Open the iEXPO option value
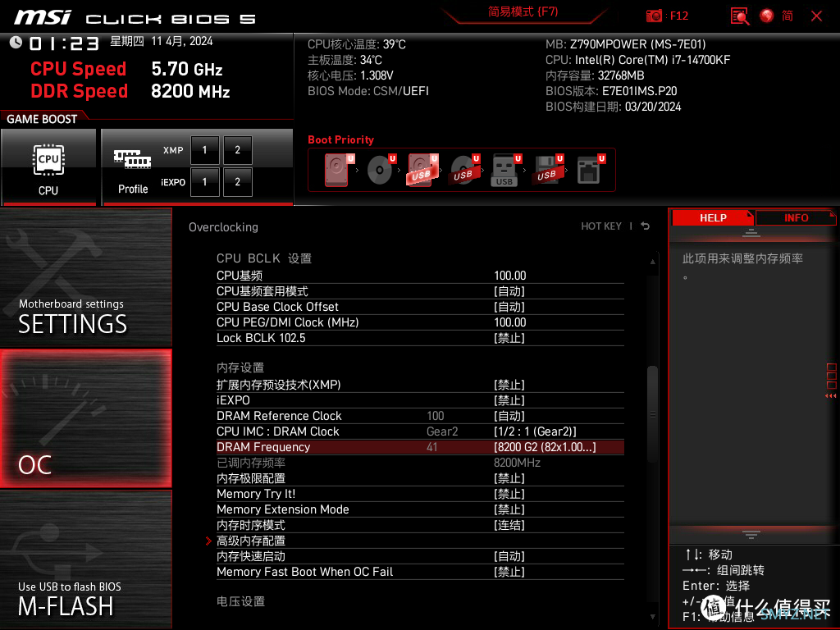This screenshot has height=630, width=840. [509, 400]
